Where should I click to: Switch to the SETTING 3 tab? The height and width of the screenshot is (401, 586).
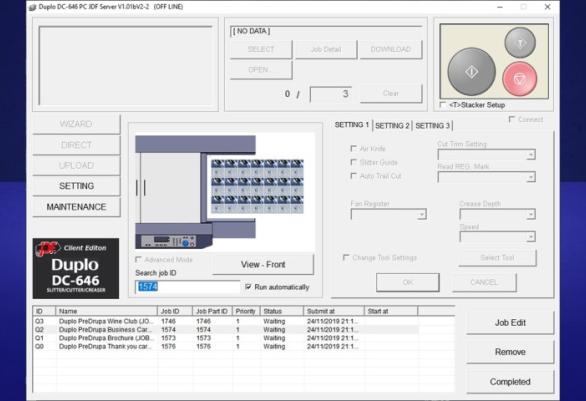pyautogui.click(x=432, y=126)
